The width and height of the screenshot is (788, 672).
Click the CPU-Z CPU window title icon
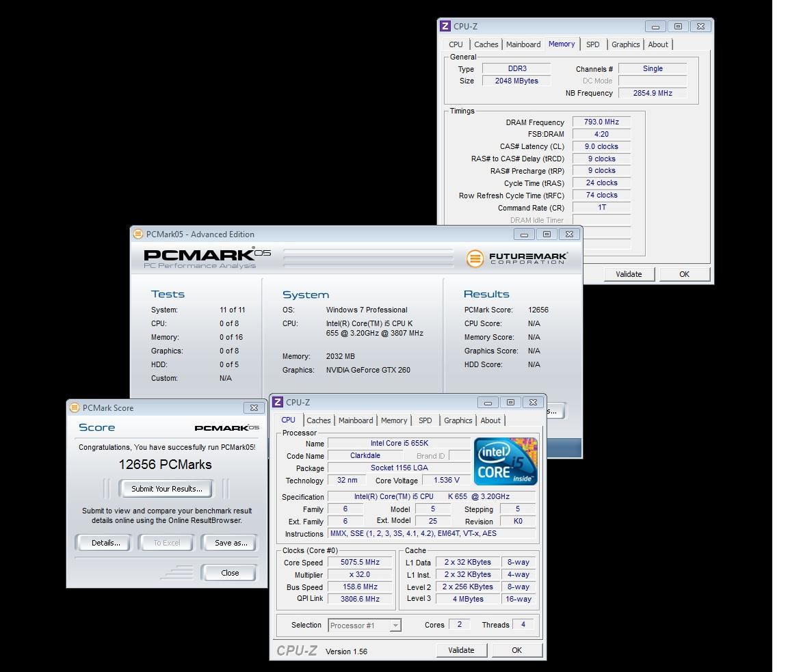tap(278, 402)
